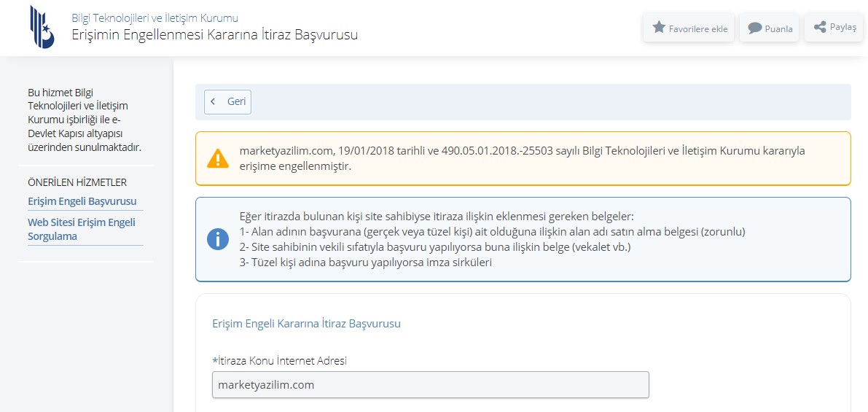Click the 'Eğer itirazda bulunan kişi site sahibiyse' line
Screen dimensions: 868x412
point(437,216)
